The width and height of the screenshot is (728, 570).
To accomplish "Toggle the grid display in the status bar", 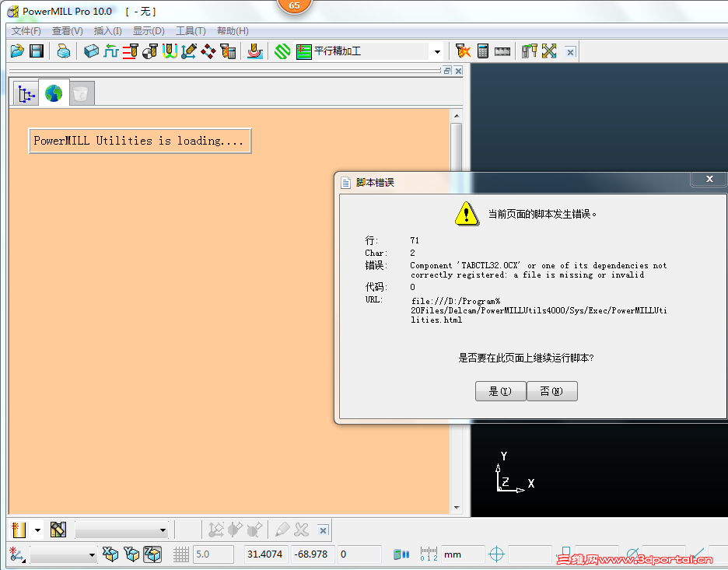I will click(180, 554).
